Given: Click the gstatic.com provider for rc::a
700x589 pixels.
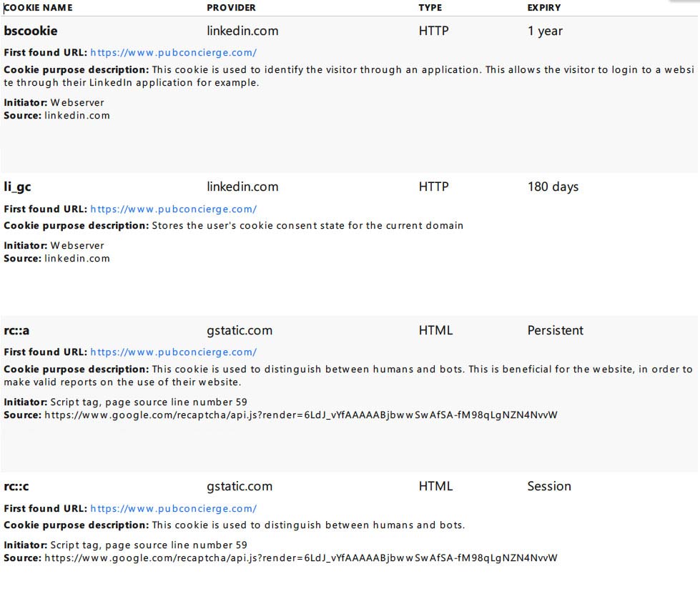Looking at the screenshot, I should click(240, 331).
